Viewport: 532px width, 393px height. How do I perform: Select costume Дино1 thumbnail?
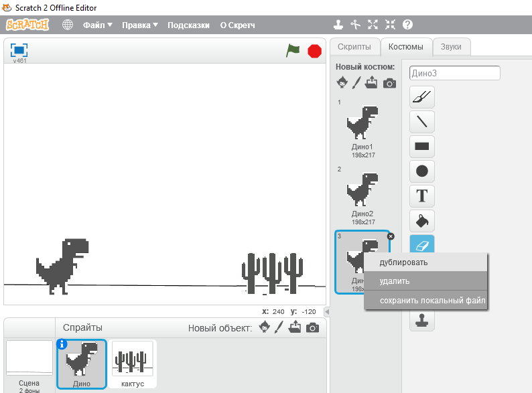362,129
